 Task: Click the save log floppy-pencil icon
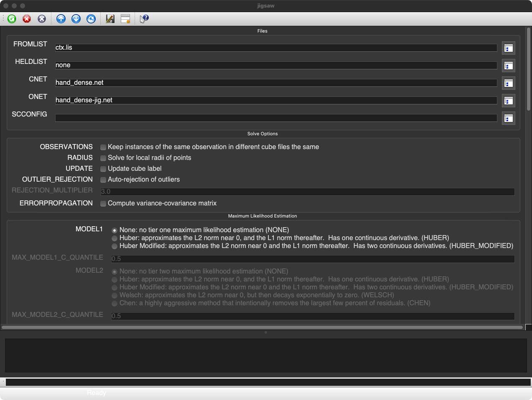coord(110,19)
